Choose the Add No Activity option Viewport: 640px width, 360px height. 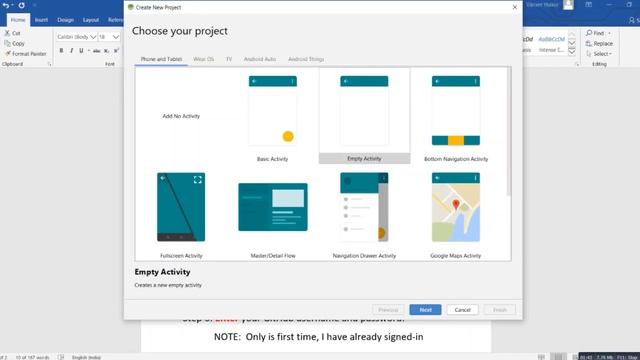pyautogui.click(x=181, y=116)
